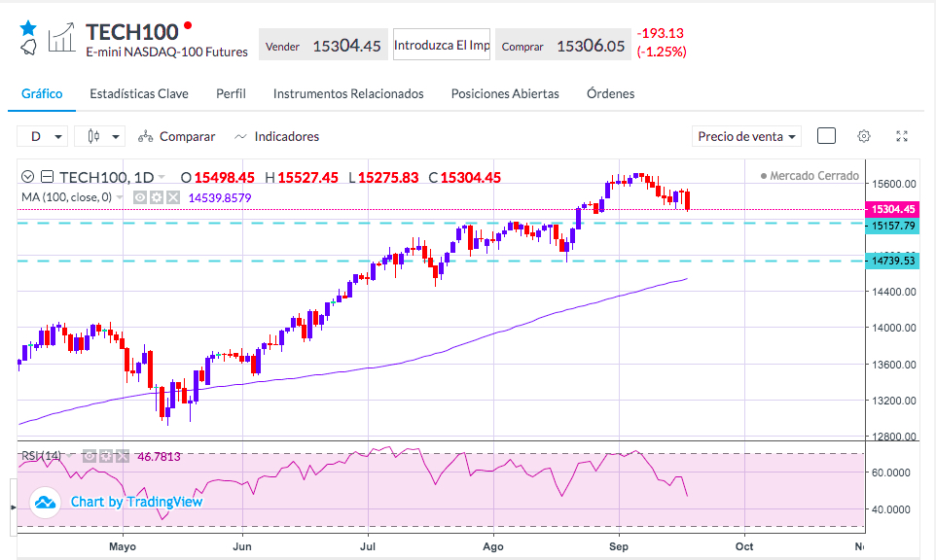Click the E-mini NASDAQ-100 Futures subtitle
Screen dimensions: 936x560
[166, 52]
